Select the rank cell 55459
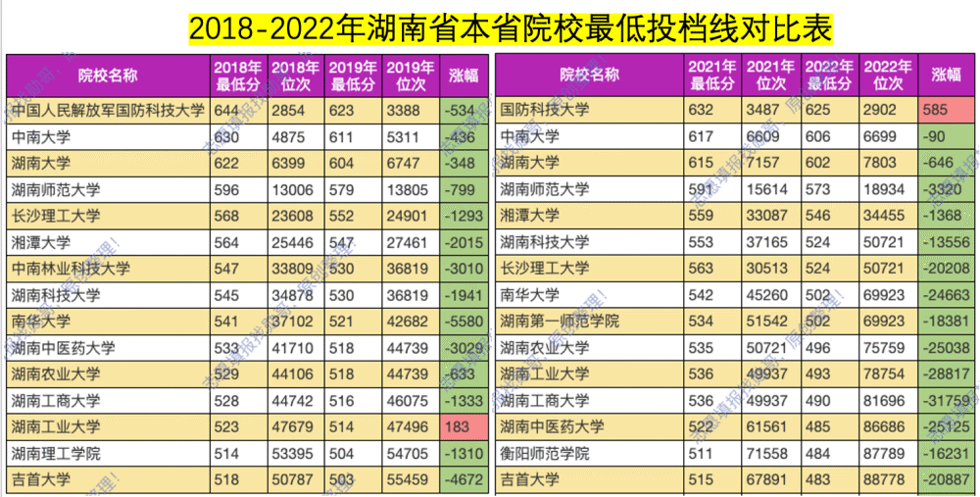The image size is (980, 497). [411, 480]
